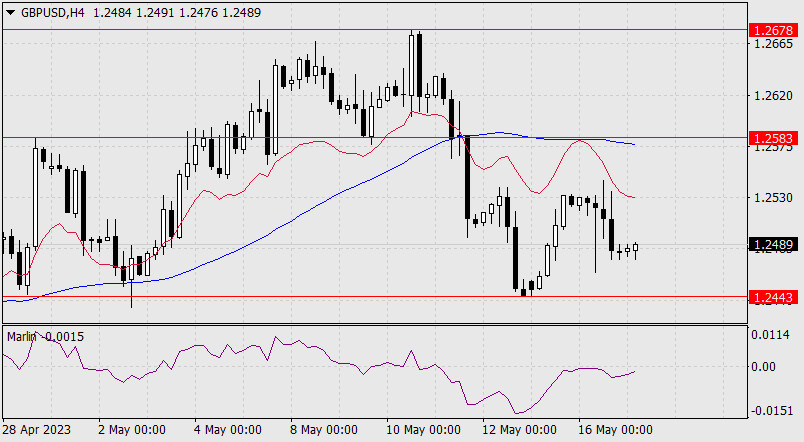The image size is (804, 442).
Task: Click the red 1.2443 price level label
Action: [773, 297]
